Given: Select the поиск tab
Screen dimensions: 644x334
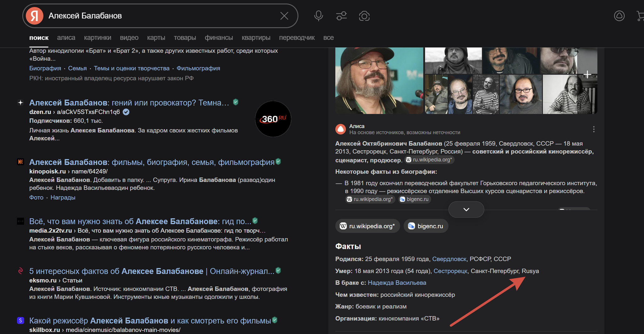Looking at the screenshot, I should click(x=39, y=38).
